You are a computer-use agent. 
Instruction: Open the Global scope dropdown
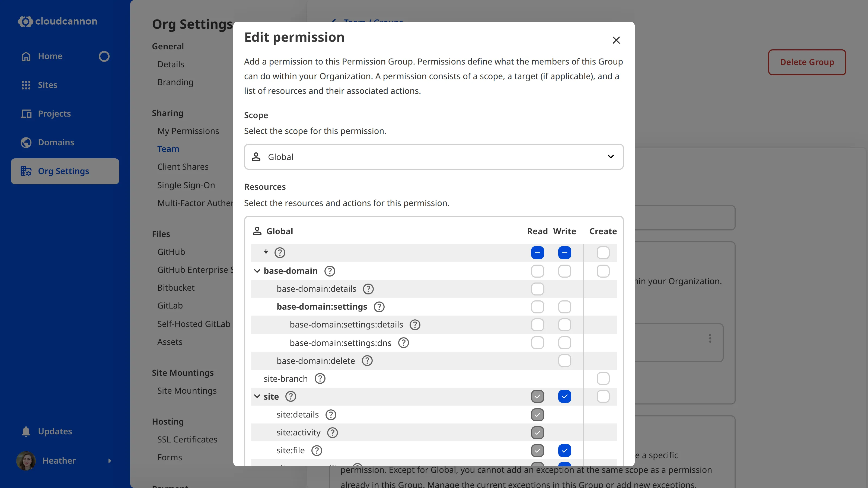tap(433, 157)
